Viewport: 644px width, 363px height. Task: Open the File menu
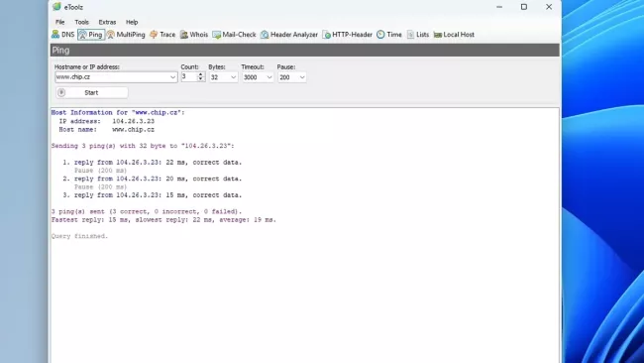coord(60,22)
